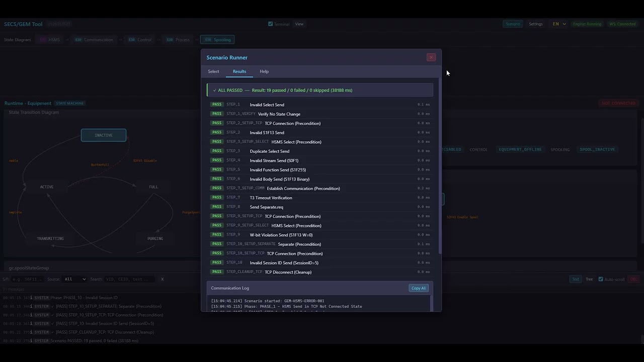
Task: Select the STEP_3_SETUP_SELECT HSMS Select row
Action: [320, 142]
